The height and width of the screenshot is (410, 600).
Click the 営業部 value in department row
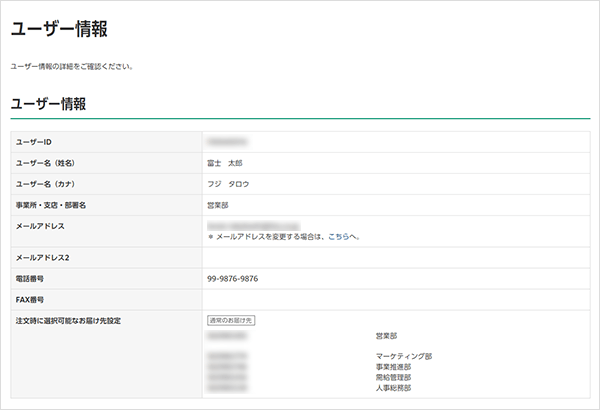[x=218, y=205]
